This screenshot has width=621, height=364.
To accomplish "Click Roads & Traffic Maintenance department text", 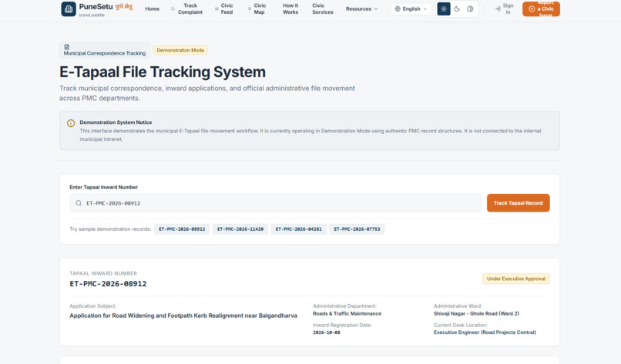I will click(347, 313).
